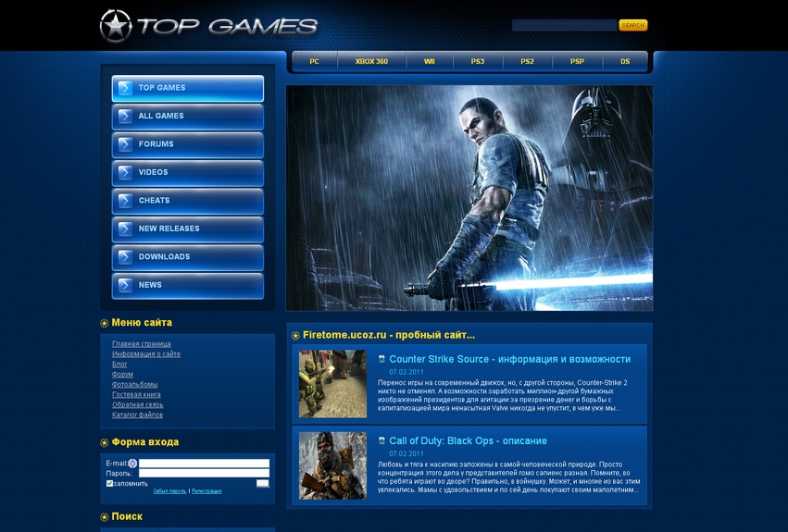Open the XBOX 360 platform tab

point(371,61)
